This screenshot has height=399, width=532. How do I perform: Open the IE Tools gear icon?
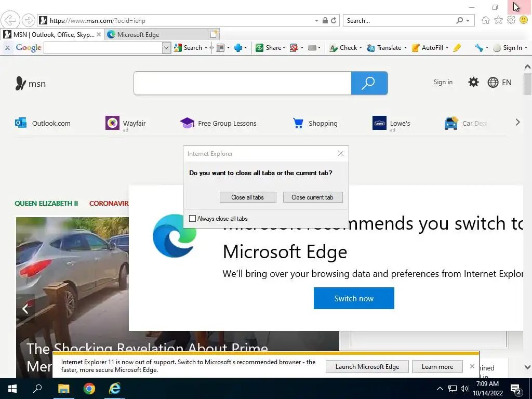tap(511, 20)
